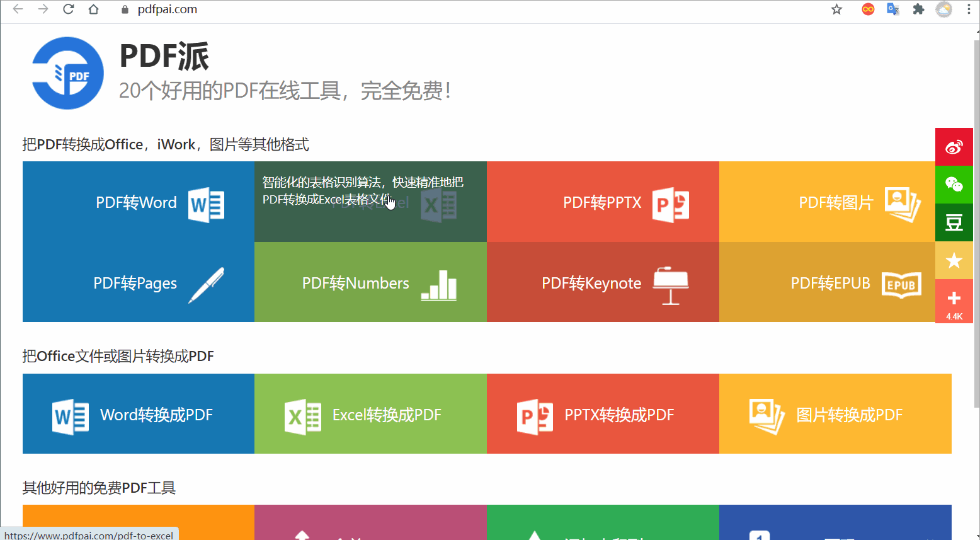The width and height of the screenshot is (980, 540).
Task: Share the page via the Weibo sidebar icon
Action: click(954, 146)
